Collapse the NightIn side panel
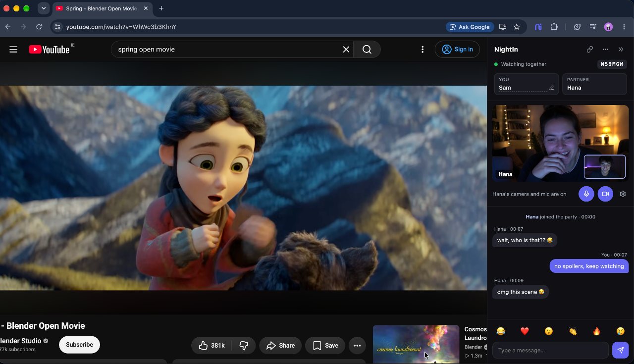The width and height of the screenshot is (634, 364). point(621,50)
